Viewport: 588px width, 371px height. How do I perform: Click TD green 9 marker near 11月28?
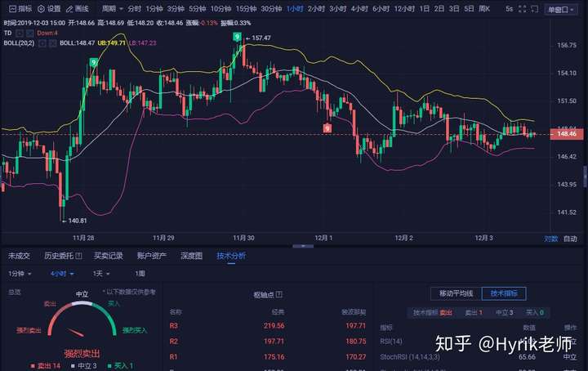tap(94, 62)
